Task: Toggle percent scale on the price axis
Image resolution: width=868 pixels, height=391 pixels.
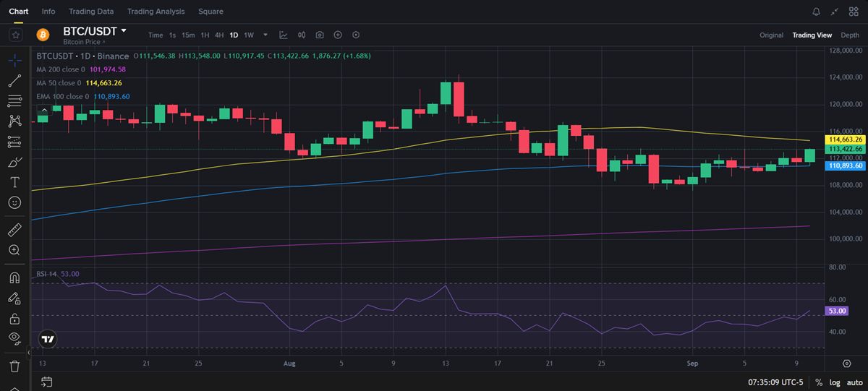Action: tap(818, 382)
